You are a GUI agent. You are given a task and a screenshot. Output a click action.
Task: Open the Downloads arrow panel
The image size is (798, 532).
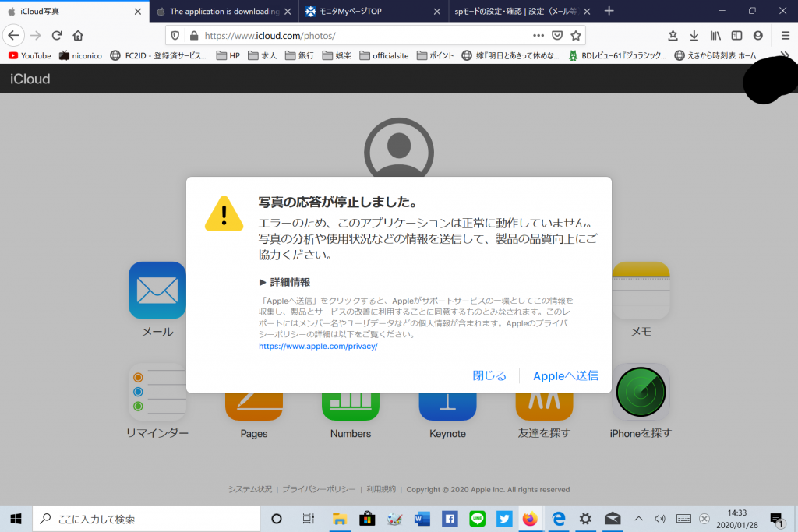tap(694, 36)
